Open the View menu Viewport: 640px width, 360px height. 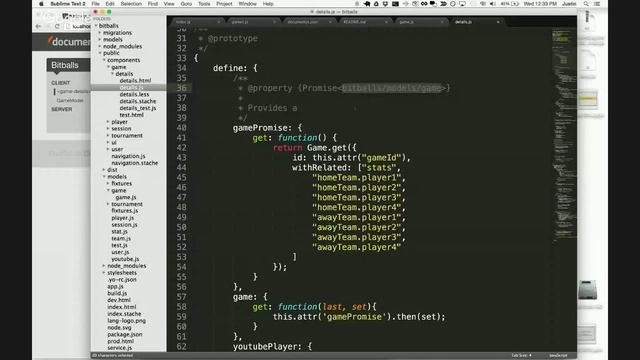pyautogui.click(x=169, y=4)
